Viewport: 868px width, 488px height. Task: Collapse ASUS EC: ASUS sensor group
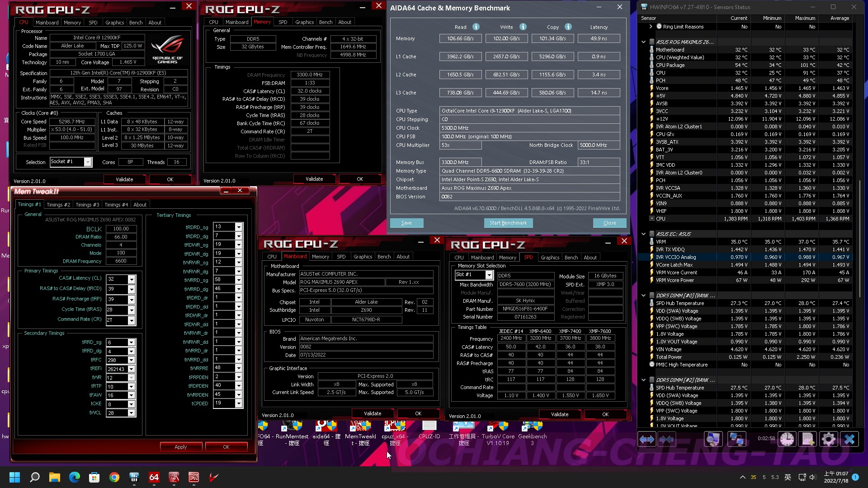click(643, 234)
